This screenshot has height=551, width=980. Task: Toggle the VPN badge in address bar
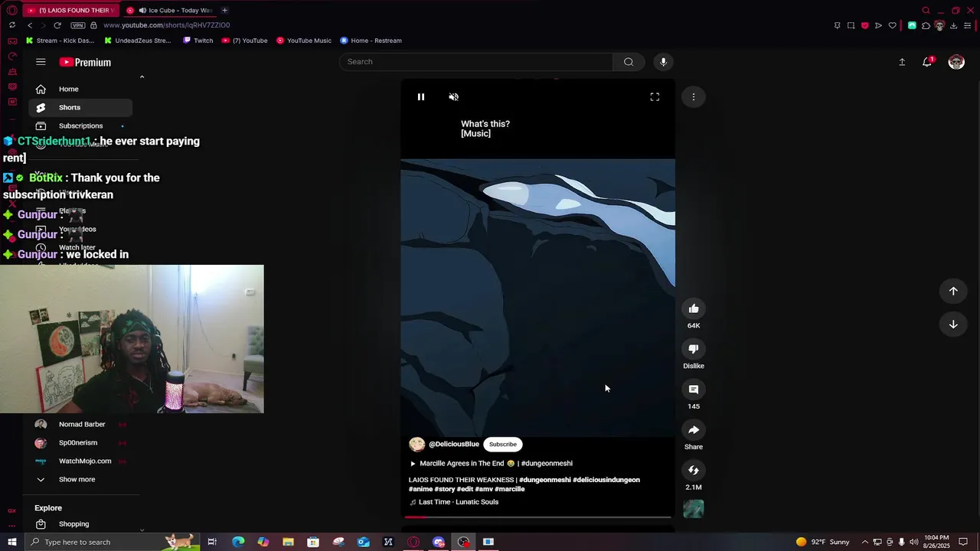tap(78, 25)
